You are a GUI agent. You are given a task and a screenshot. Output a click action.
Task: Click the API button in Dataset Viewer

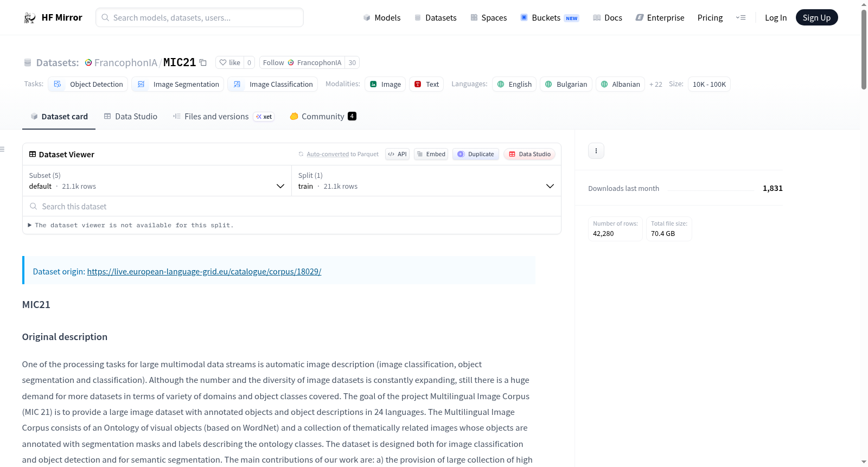(397, 154)
